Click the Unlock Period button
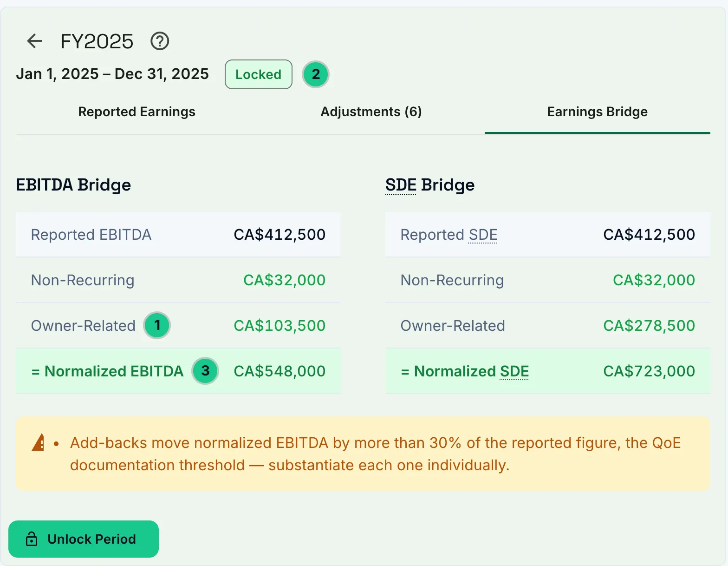Viewport: 728px width, 566px height. tap(84, 539)
